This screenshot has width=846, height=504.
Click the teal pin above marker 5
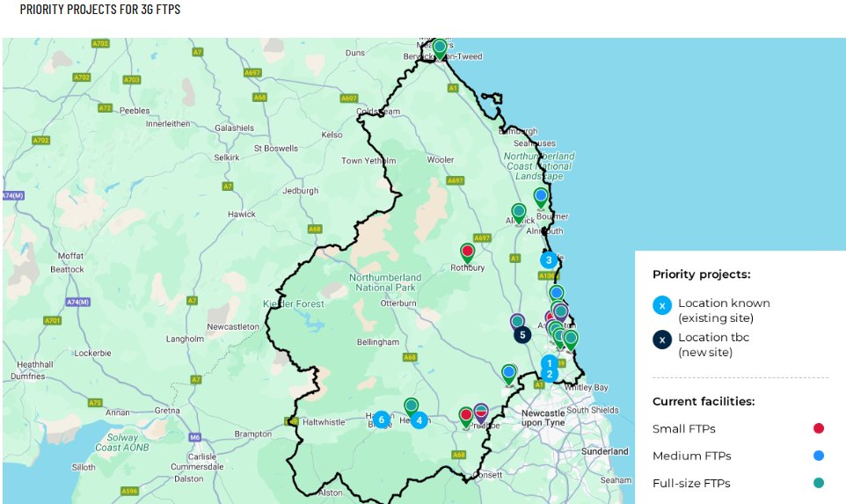point(517,322)
